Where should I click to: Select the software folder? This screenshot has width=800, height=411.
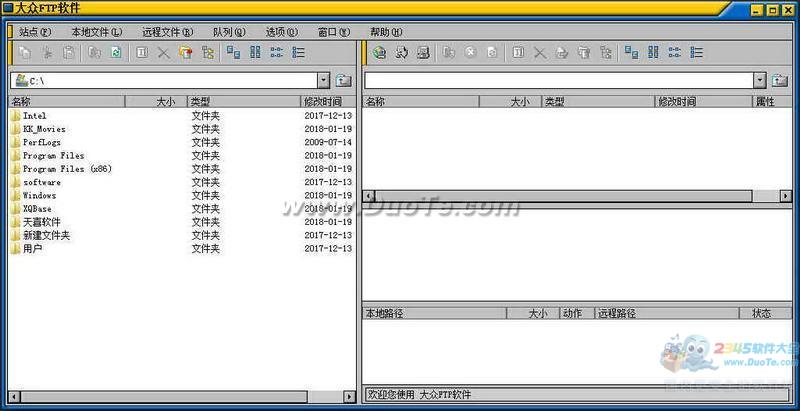(x=36, y=182)
